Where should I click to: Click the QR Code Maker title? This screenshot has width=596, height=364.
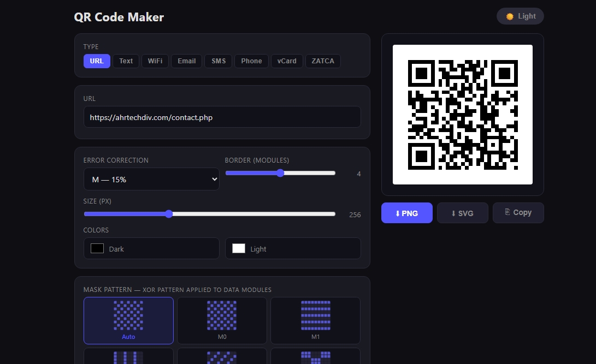119,17
